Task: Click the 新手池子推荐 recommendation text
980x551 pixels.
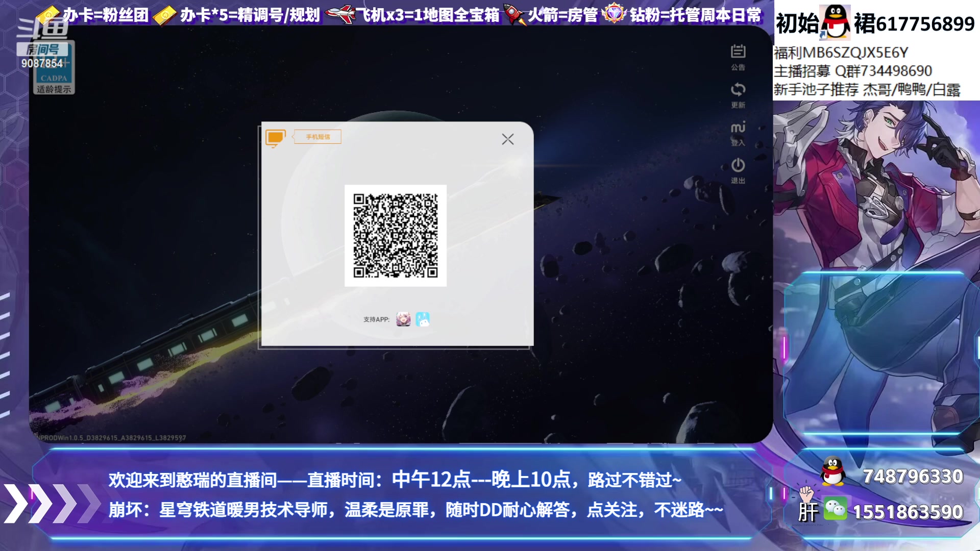Action: point(867,90)
